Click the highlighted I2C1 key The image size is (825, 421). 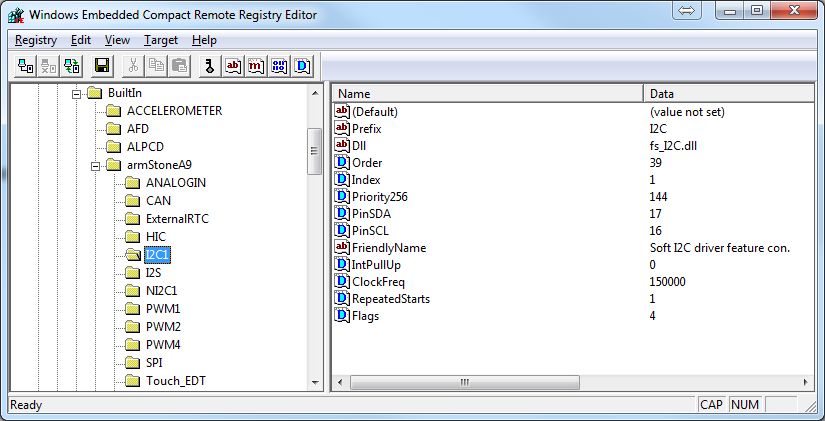[x=157, y=255]
